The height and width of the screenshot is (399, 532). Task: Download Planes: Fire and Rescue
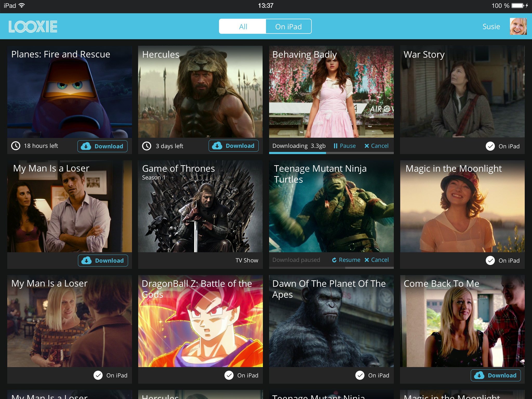[102, 146]
